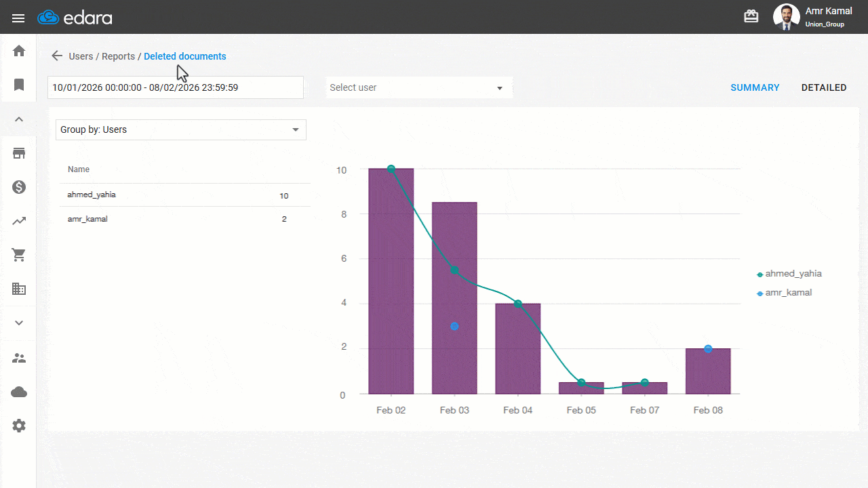Collapse the sidebar section with up chevron
868x488 pixels.
coord(19,119)
